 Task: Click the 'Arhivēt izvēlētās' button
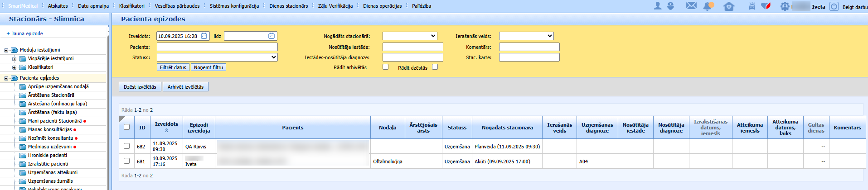point(185,87)
